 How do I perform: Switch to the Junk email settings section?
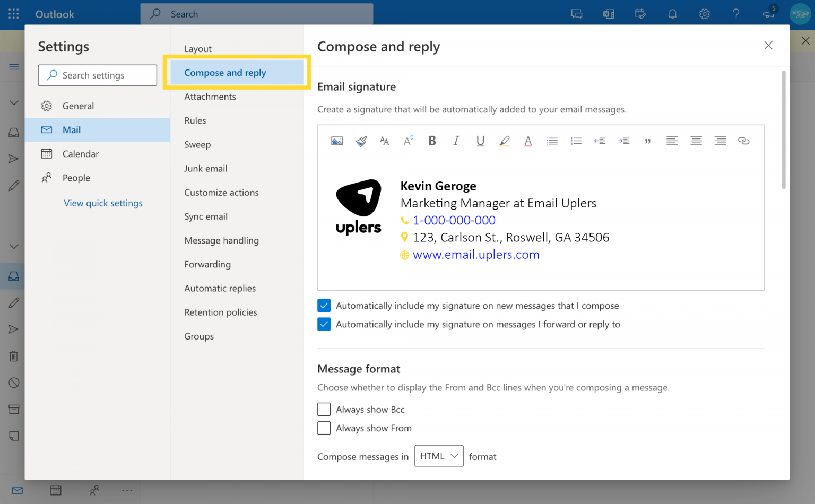(x=206, y=168)
